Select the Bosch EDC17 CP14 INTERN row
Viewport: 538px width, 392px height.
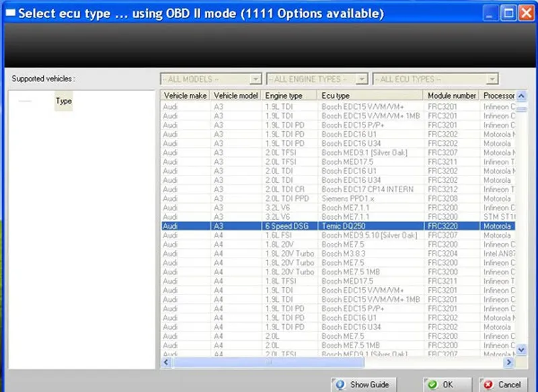338,190
